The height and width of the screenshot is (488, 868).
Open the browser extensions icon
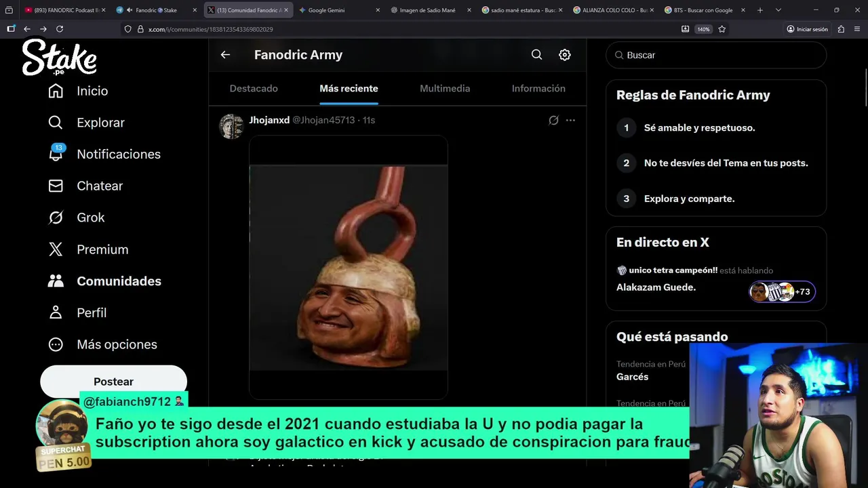click(x=841, y=29)
